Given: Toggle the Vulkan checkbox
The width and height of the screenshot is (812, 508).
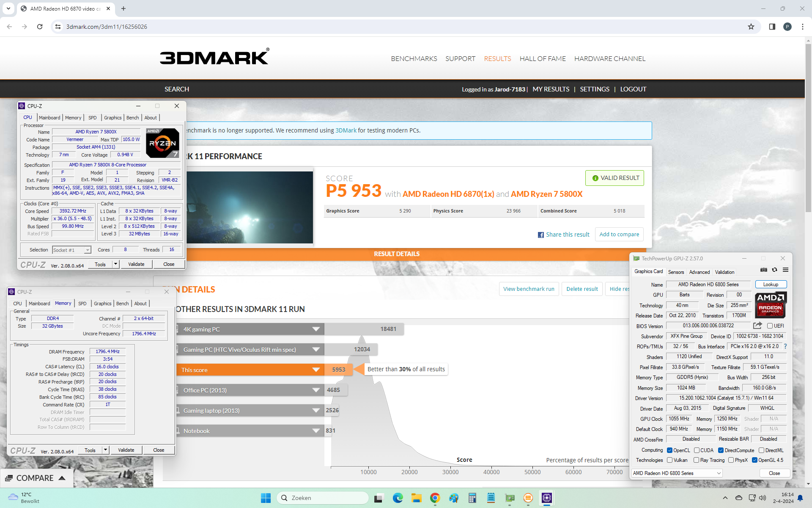Looking at the screenshot, I should pos(669,460).
